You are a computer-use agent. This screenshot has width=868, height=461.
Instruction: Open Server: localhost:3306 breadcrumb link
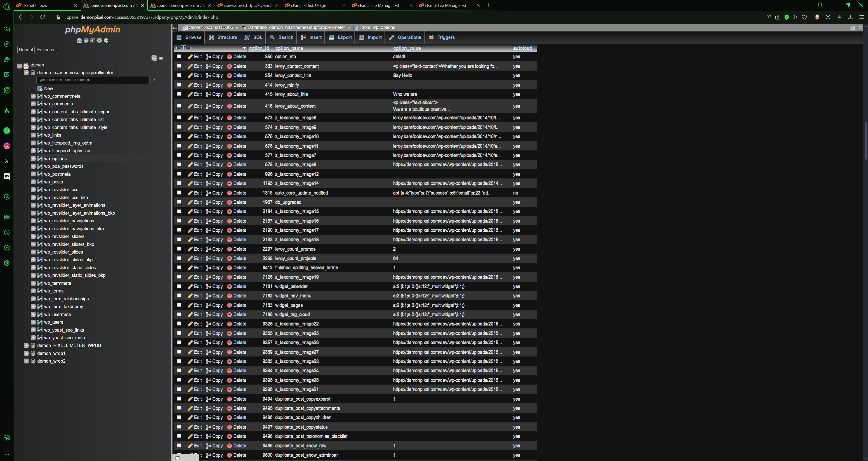(x=211, y=28)
